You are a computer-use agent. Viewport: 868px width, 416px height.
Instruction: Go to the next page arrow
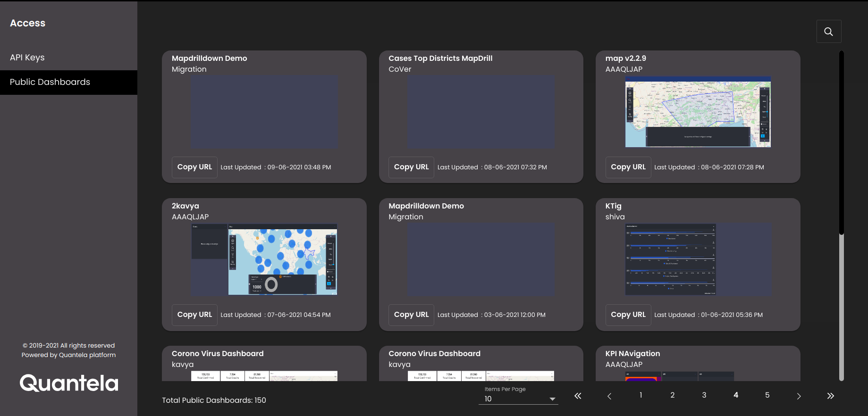click(x=799, y=396)
